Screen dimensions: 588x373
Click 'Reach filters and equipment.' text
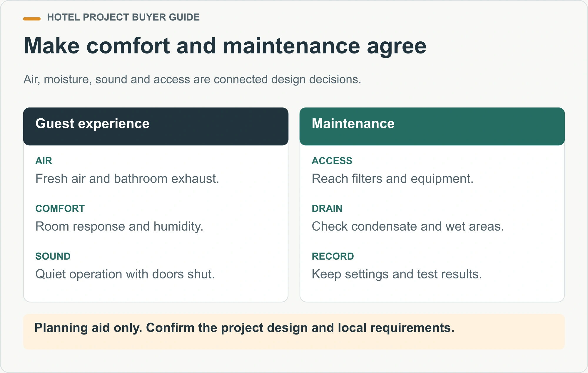click(x=392, y=179)
